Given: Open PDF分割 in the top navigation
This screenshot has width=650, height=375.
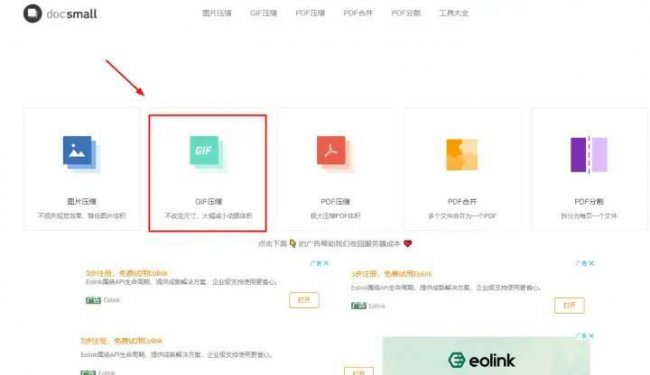Looking at the screenshot, I should point(406,13).
